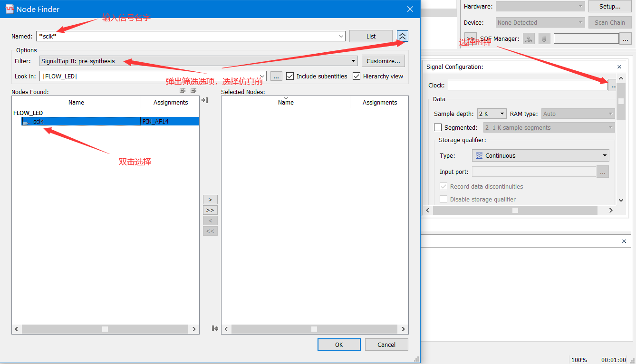
Task: Click the Nodes Found horizontal scrollbar thumb
Action: click(x=105, y=329)
